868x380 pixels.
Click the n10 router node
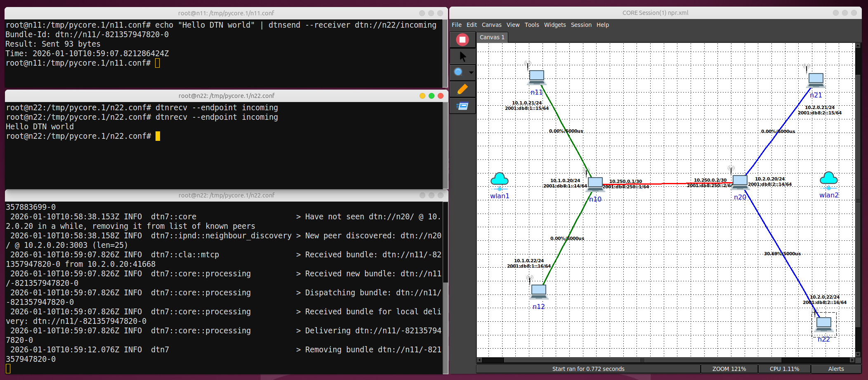coord(595,184)
